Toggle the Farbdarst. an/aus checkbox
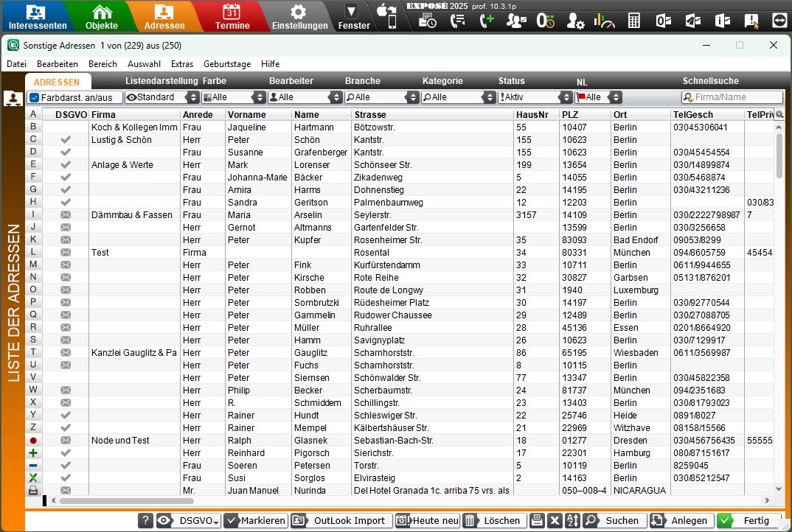 (x=35, y=97)
